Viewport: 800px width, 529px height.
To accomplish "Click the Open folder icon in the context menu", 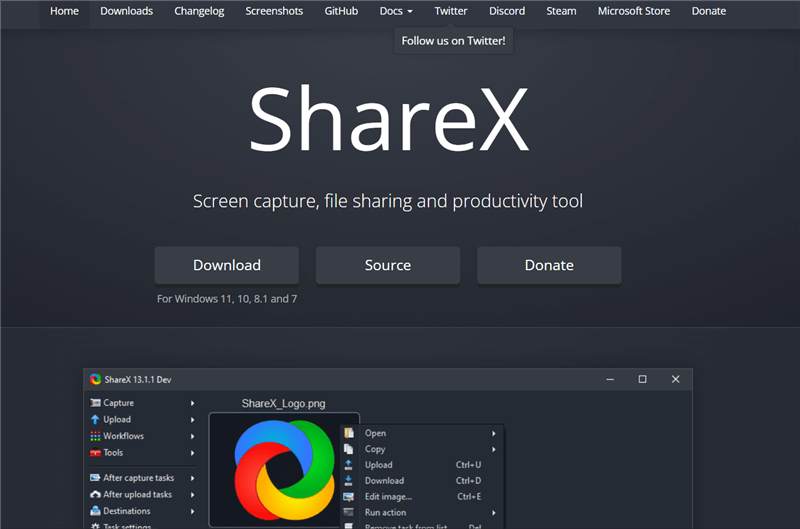I will [x=348, y=433].
